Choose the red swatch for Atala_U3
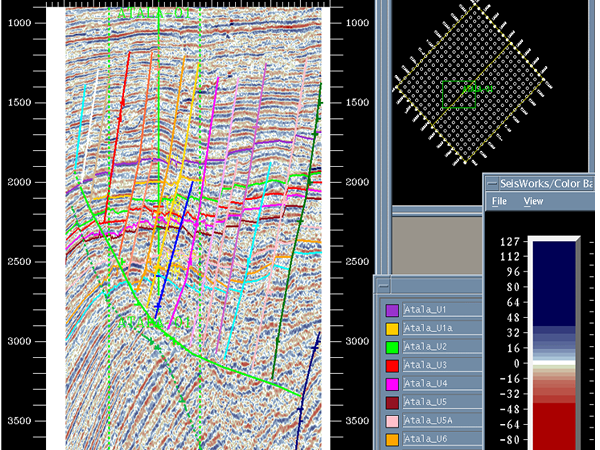Viewport: 600px width, 450px height. 392,365
